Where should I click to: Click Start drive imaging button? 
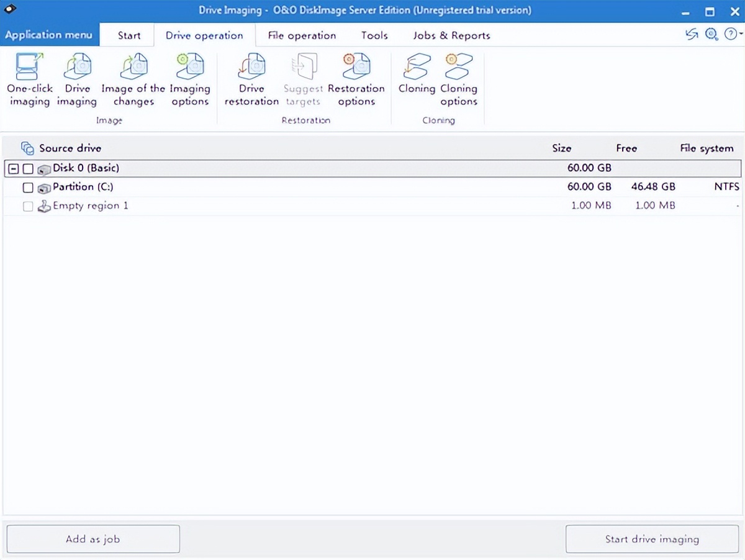pyautogui.click(x=651, y=539)
